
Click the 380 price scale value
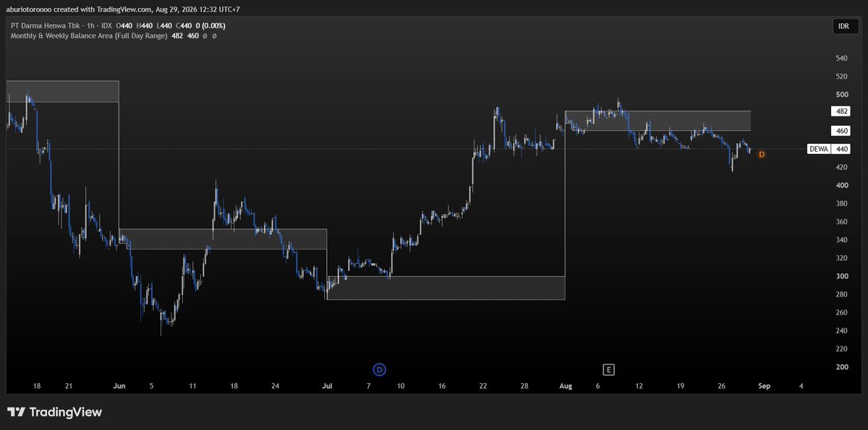(x=841, y=204)
